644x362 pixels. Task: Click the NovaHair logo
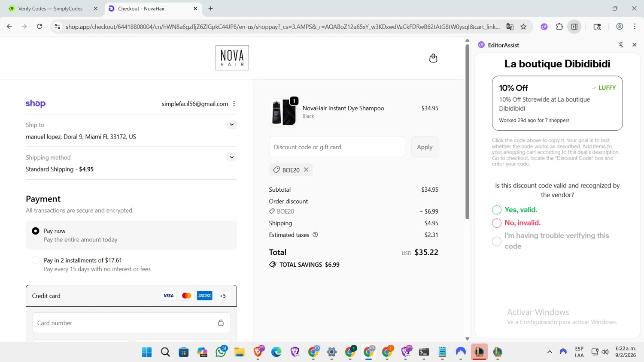[232, 58]
